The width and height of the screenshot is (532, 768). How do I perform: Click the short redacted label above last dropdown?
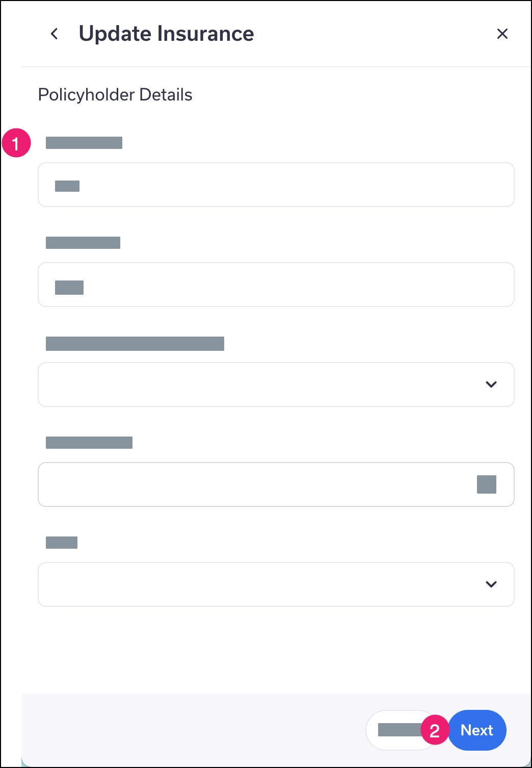(62, 543)
